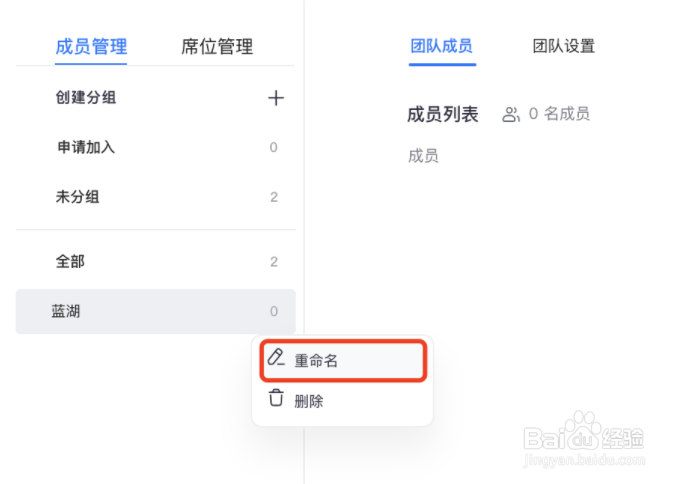Click the 成员 column header

(423, 156)
